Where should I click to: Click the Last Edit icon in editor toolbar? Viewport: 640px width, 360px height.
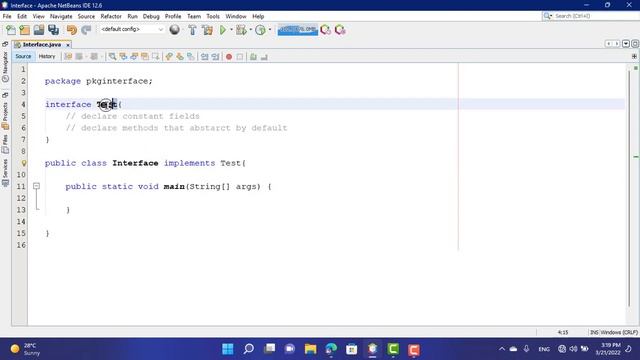tap(68, 57)
